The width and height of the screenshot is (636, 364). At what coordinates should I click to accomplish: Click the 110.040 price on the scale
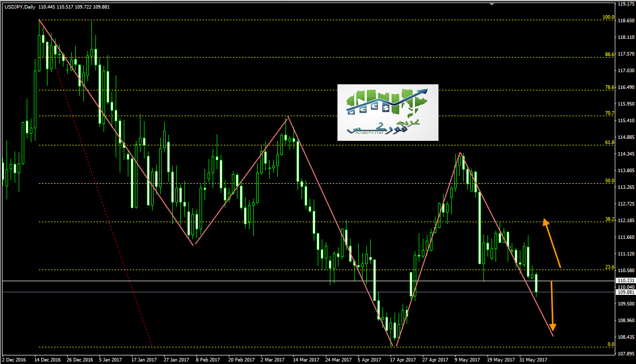coord(626,287)
